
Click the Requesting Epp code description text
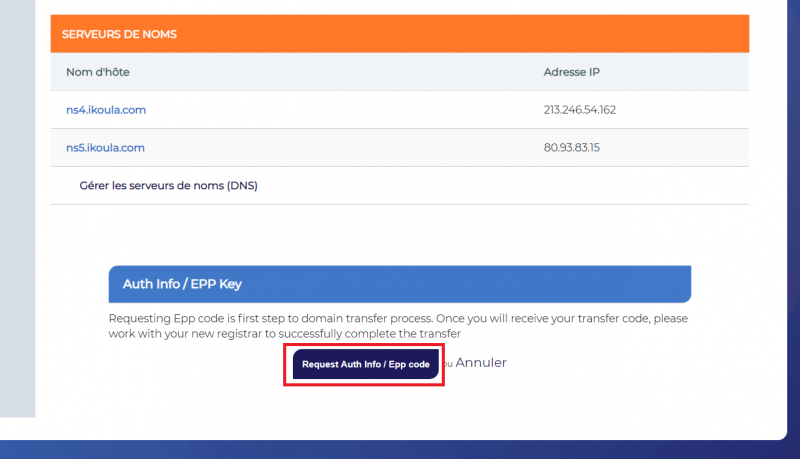pyautogui.click(x=398, y=326)
